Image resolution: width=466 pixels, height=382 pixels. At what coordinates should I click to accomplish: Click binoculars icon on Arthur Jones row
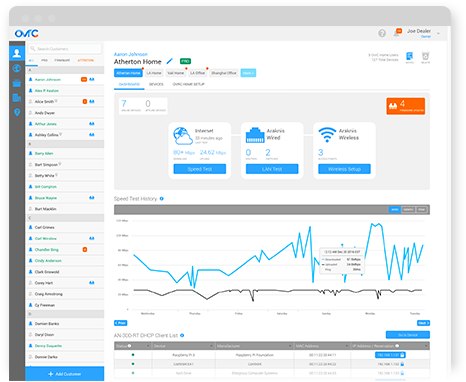tap(92, 124)
